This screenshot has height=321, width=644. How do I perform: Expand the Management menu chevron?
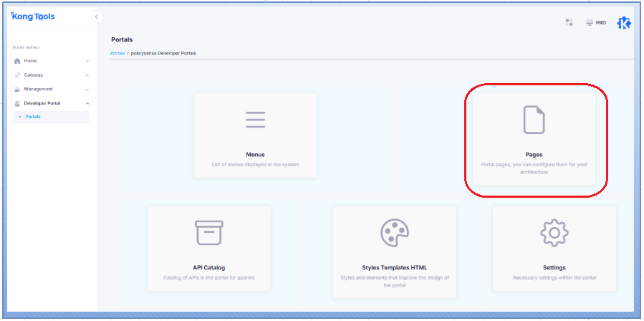(x=87, y=90)
